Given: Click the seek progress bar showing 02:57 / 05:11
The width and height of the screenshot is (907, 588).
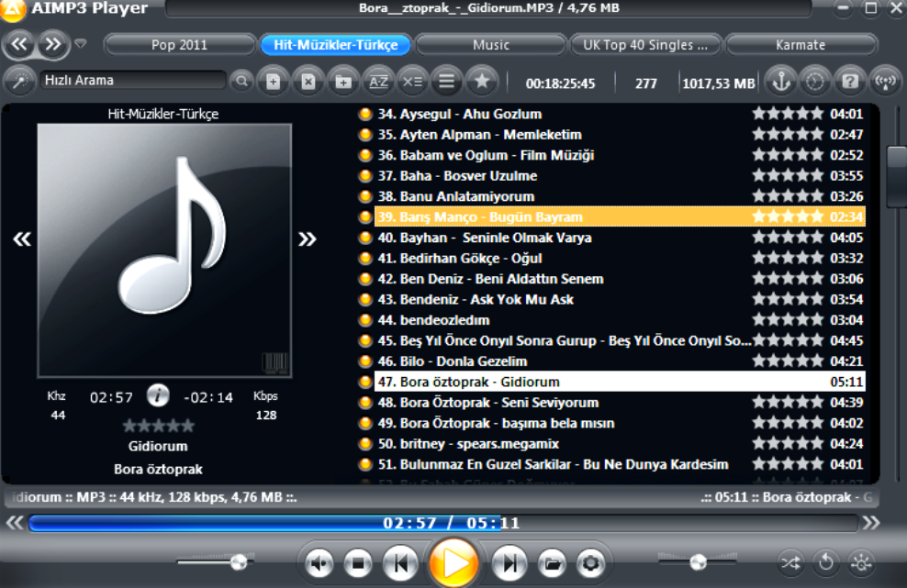Looking at the screenshot, I should (x=444, y=523).
